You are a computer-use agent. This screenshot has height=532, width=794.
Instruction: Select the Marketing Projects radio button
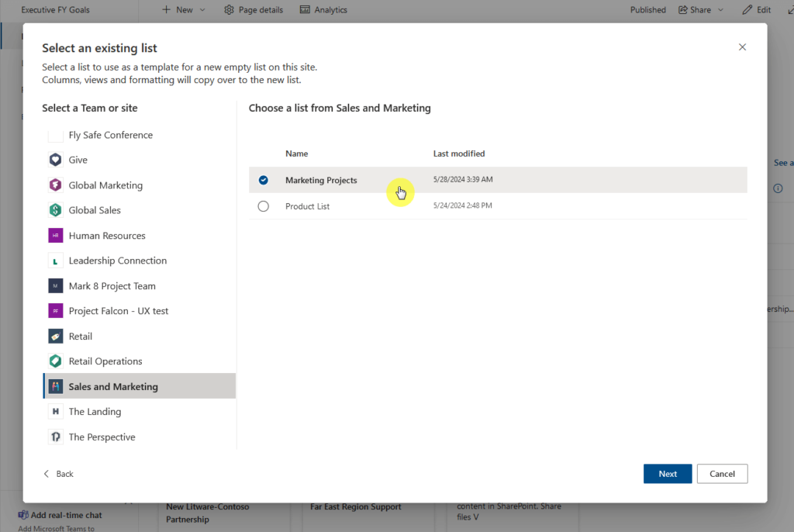(x=264, y=180)
